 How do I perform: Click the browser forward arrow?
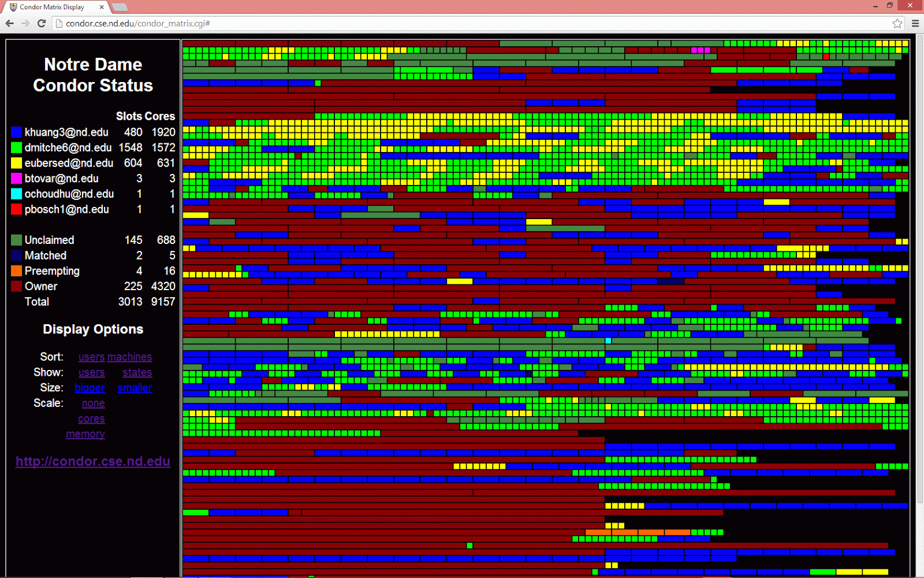25,23
